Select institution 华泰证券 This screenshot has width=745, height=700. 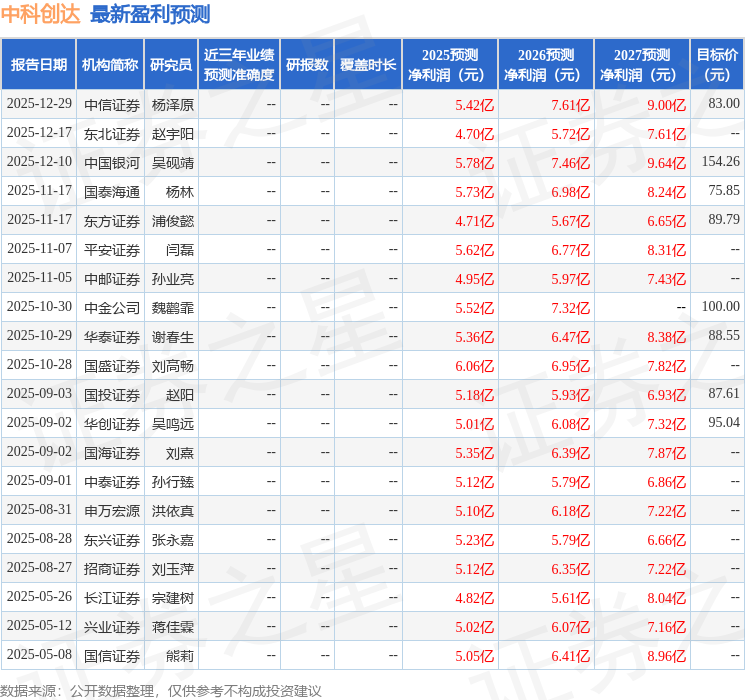(112, 337)
